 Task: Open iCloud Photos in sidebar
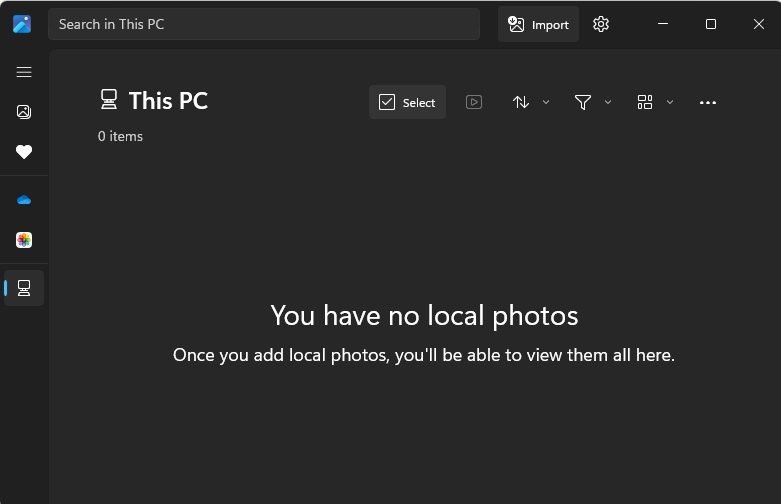[24, 240]
